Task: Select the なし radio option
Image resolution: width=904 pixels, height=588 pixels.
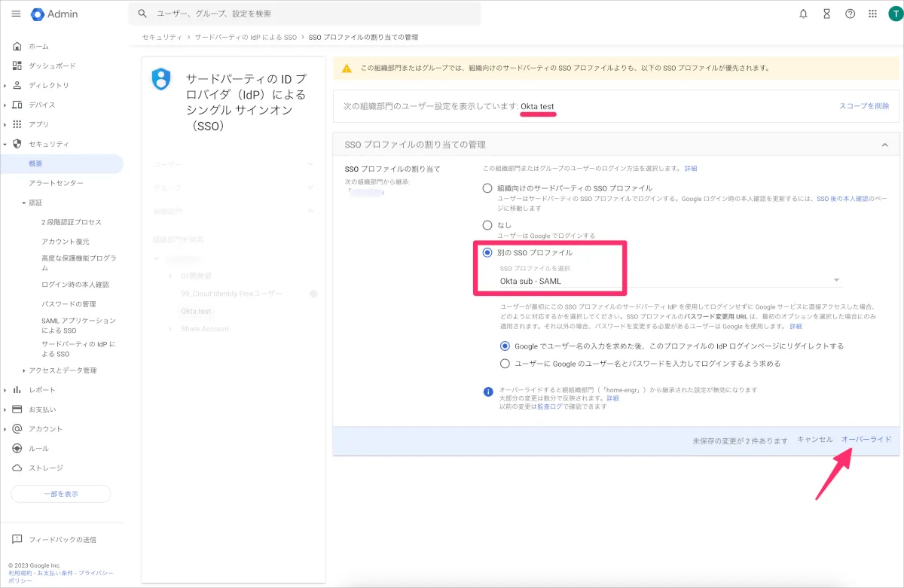Action: 487,225
